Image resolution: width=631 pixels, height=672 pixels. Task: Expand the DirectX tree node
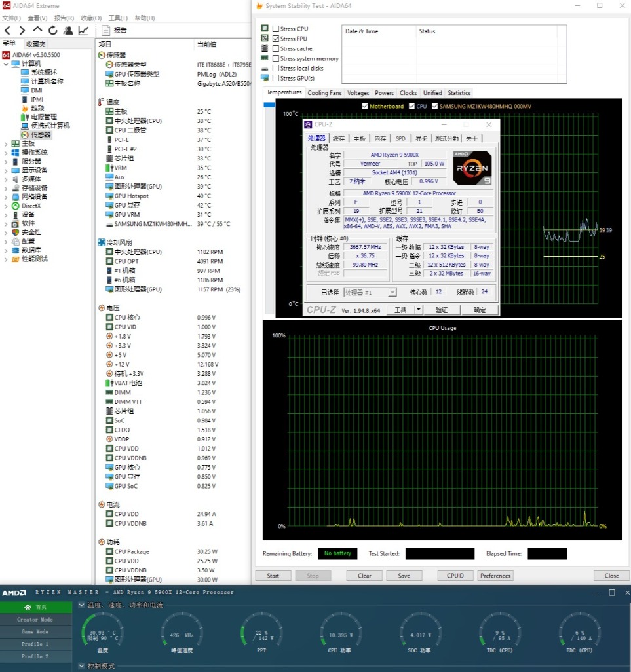point(6,206)
